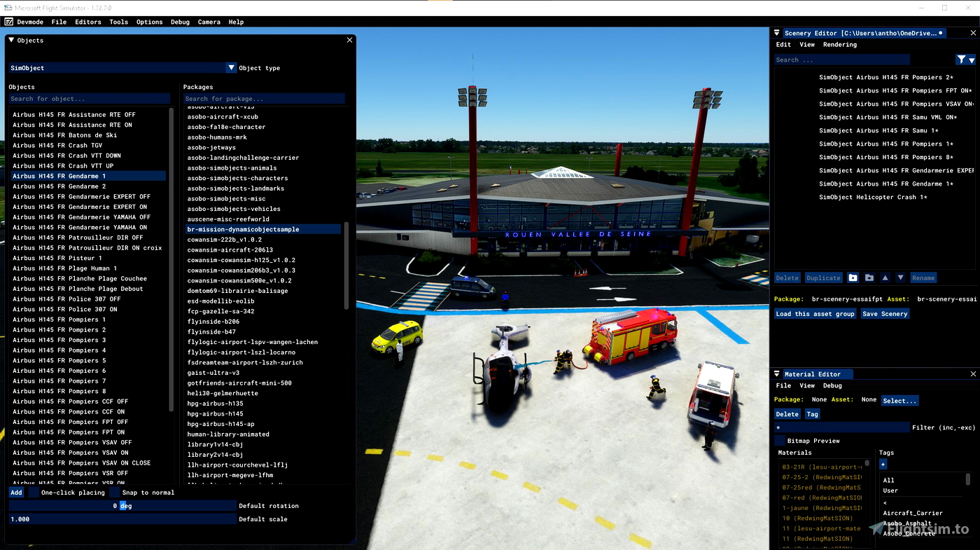Click the Default scale value field

tap(122, 519)
